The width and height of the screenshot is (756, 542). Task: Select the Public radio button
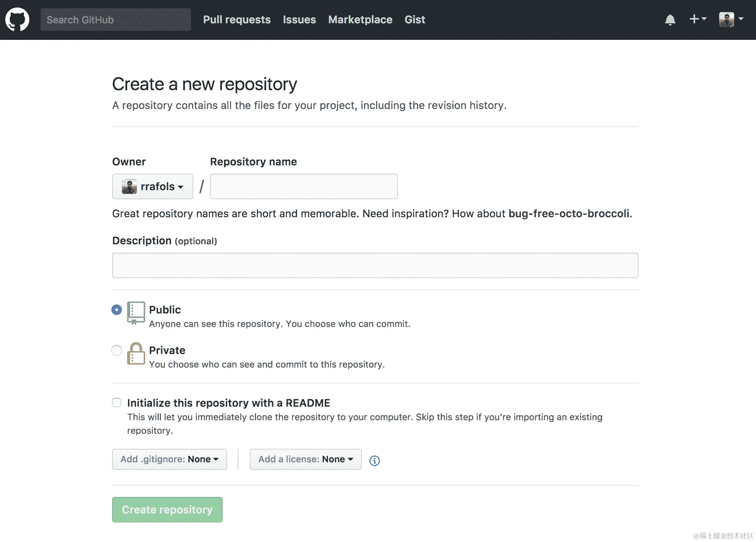pyautogui.click(x=117, y=310)
